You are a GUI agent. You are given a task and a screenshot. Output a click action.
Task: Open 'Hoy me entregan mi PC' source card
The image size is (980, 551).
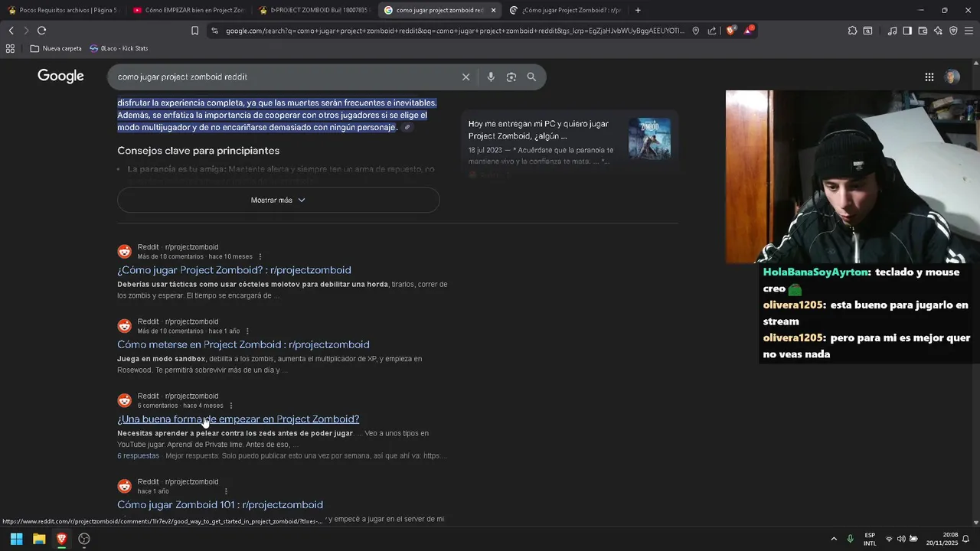[569, 142]
